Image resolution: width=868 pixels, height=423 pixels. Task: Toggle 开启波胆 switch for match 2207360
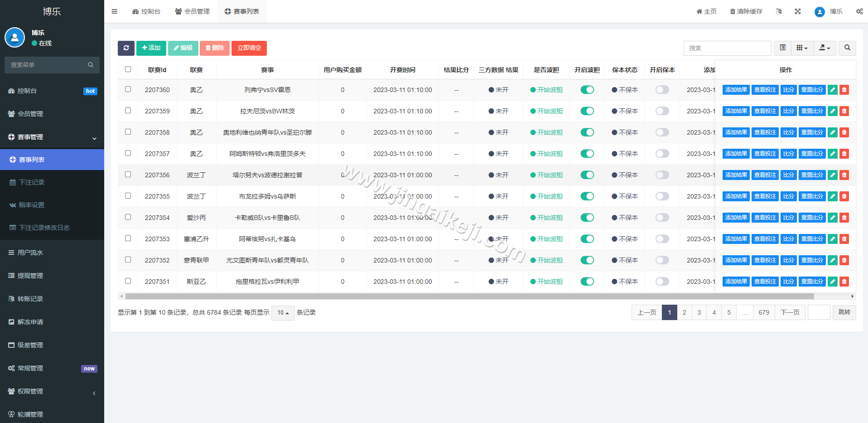(587, 90)
